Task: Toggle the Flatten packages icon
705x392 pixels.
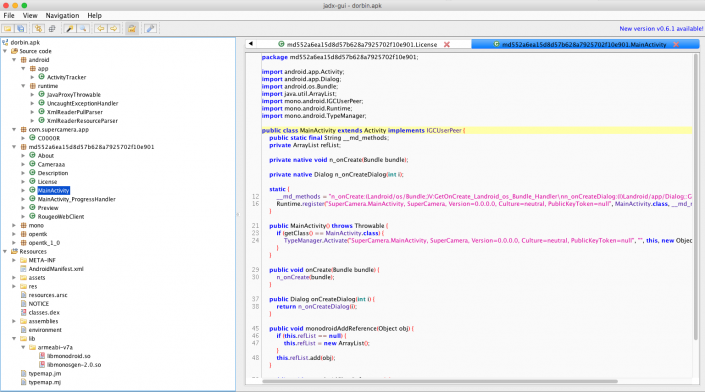Action: pos(52,28)
